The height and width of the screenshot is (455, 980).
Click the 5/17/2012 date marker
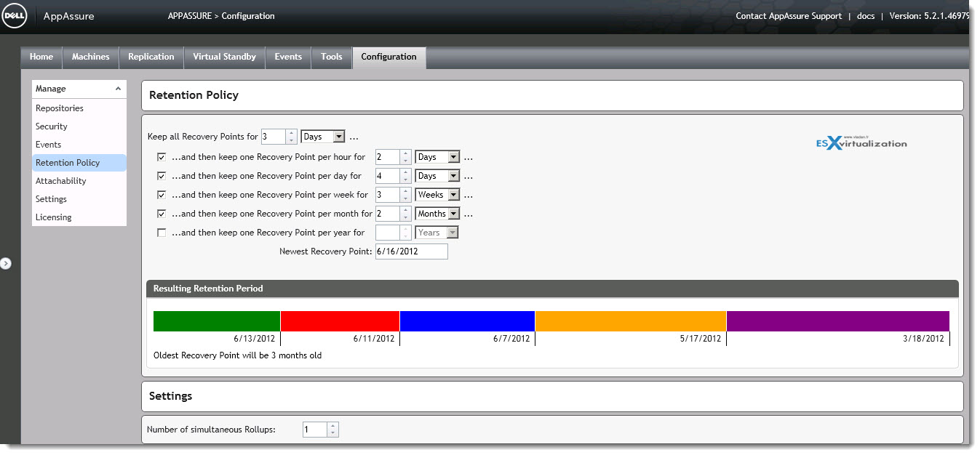tap(701, 339)
